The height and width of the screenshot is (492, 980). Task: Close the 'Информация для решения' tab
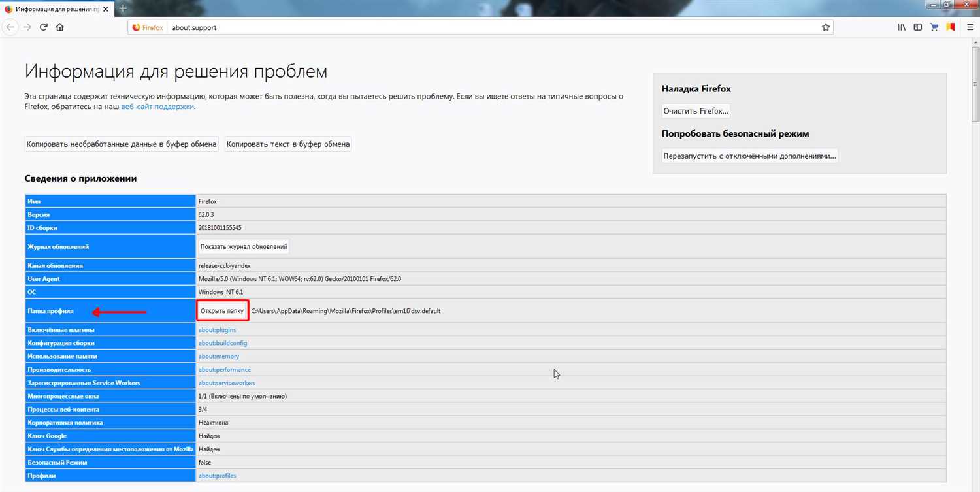point(106,9)
